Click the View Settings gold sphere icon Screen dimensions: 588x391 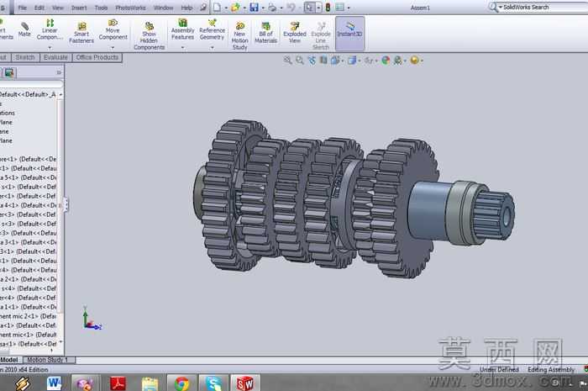pyautogui.click(x=414, y=60)
